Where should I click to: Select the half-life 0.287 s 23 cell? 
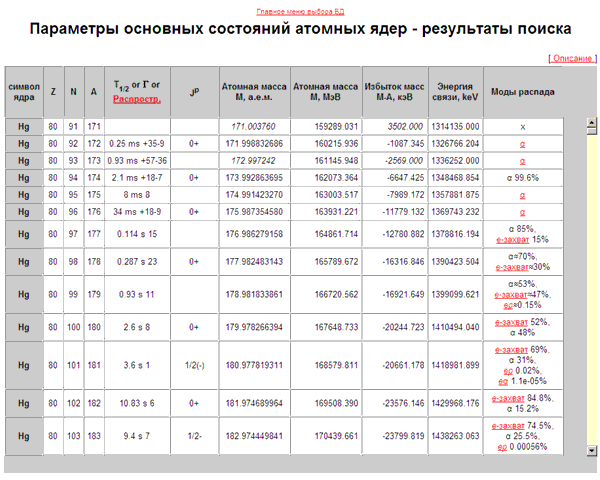pyautogui.click(x=137, y=262)
